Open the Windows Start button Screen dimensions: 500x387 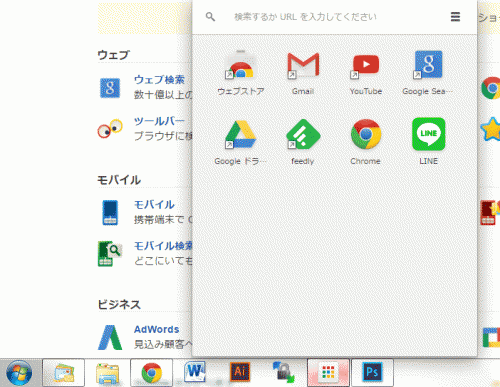pyautogui.click(x=19, y=373)
